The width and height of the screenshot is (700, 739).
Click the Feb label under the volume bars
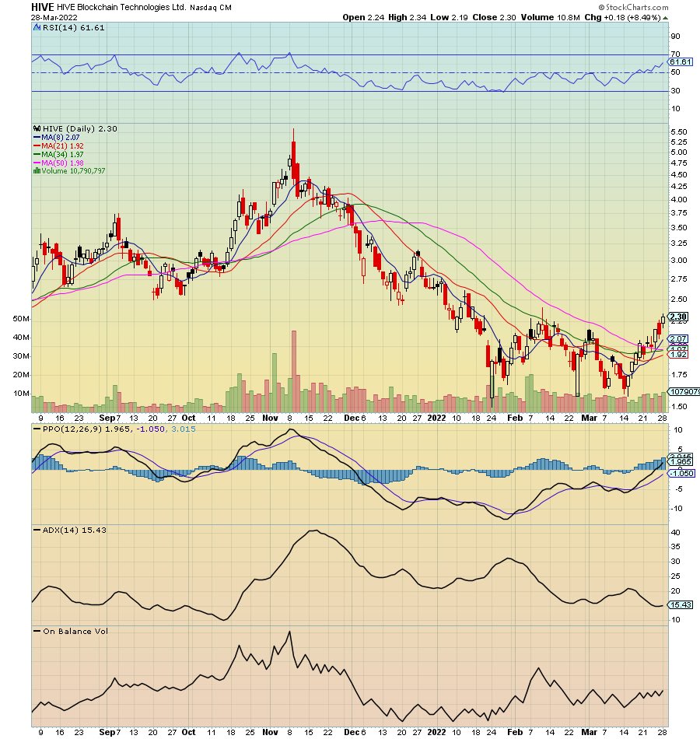click(515, 418)
